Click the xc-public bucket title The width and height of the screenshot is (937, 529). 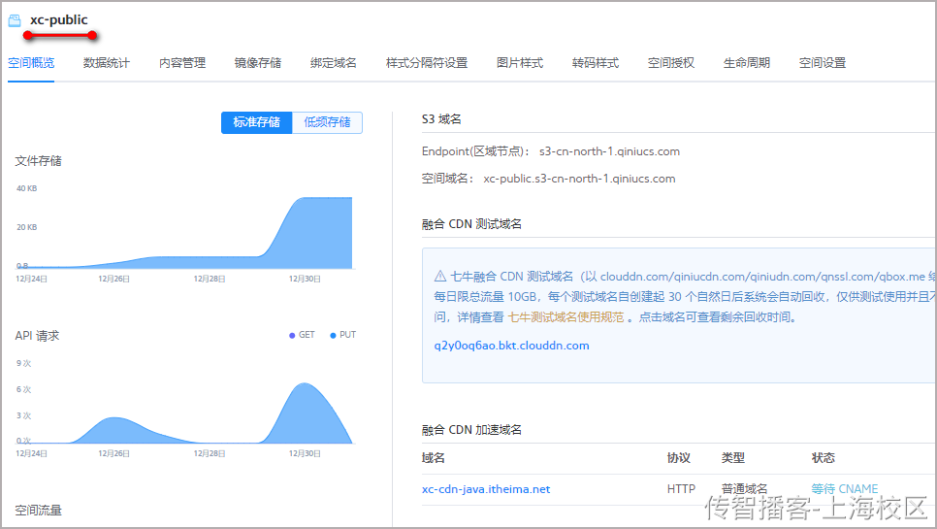point(59,20)
